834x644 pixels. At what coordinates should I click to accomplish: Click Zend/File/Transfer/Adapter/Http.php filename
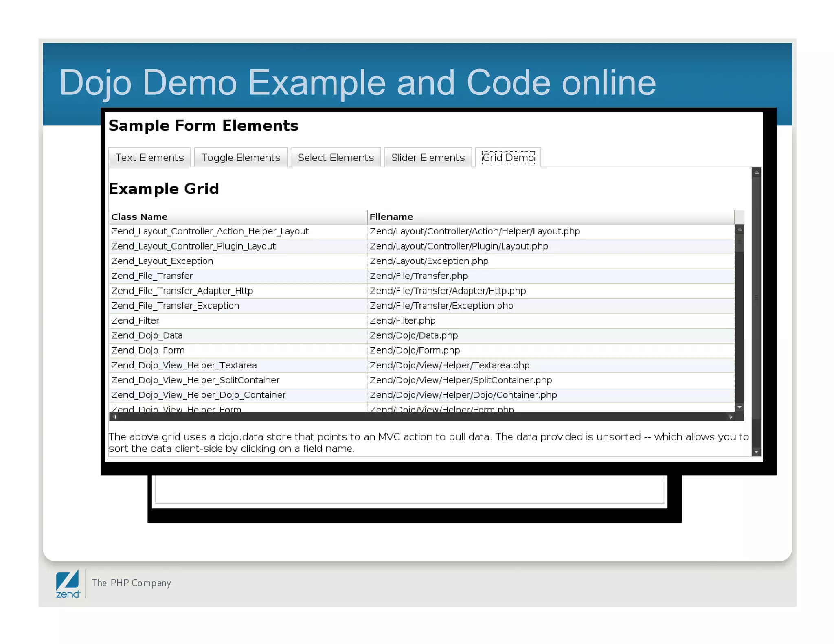click(x=551, y=291)
